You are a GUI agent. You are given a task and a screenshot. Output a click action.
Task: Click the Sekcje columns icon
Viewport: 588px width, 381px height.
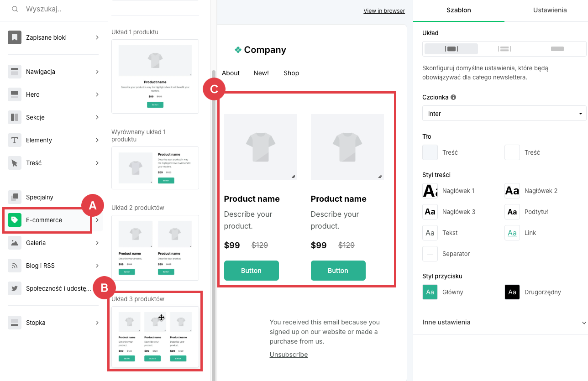point(15,117)
